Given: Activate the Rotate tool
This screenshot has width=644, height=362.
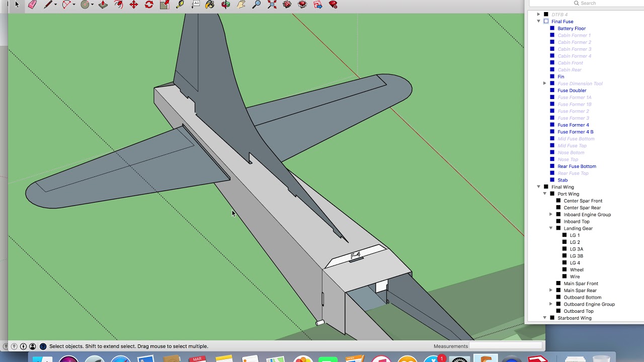Looking at the screenshot, I should [x=149, y=5].
